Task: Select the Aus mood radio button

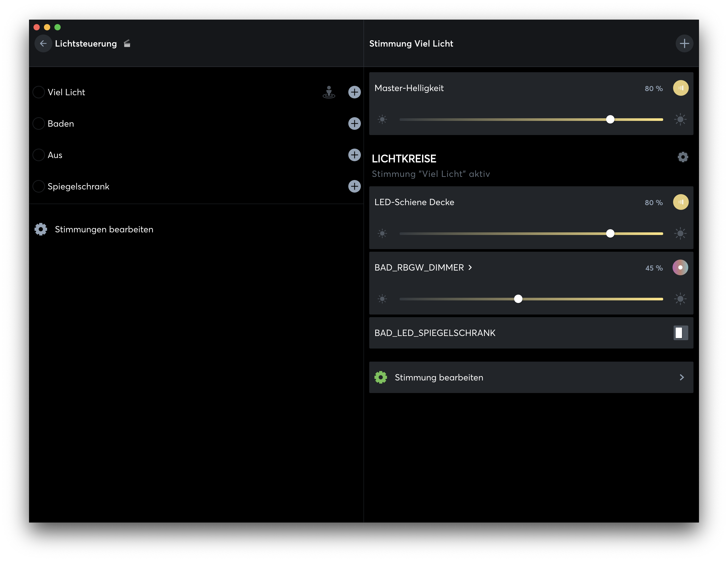Action: pos(39,155)
